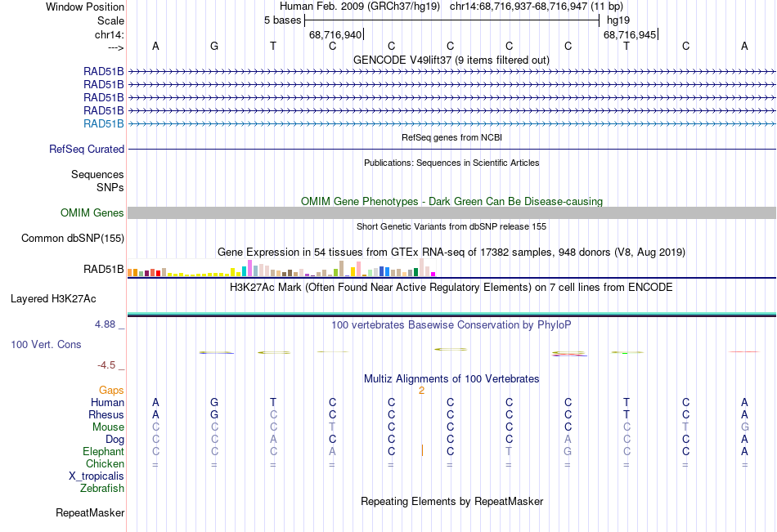777x532 pixels.
Task: Open 'Multiz Alignments of 100 Vertebrates' title
Action: coord(451,379)
